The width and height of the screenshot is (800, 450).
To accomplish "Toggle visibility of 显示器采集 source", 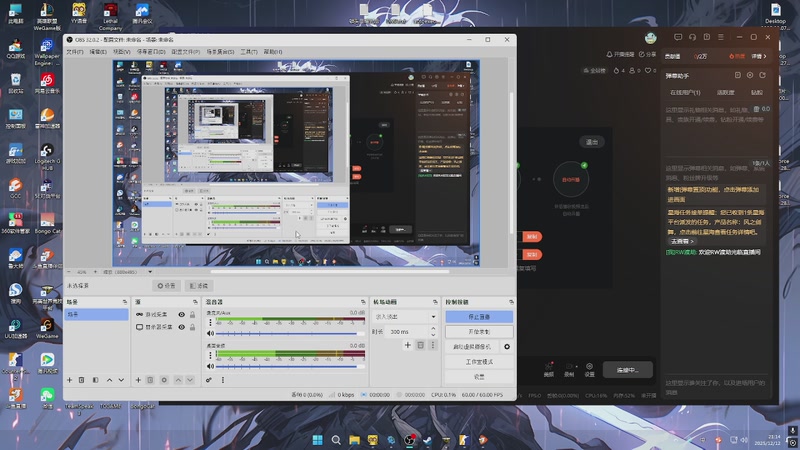I will [x=182, y=327].
